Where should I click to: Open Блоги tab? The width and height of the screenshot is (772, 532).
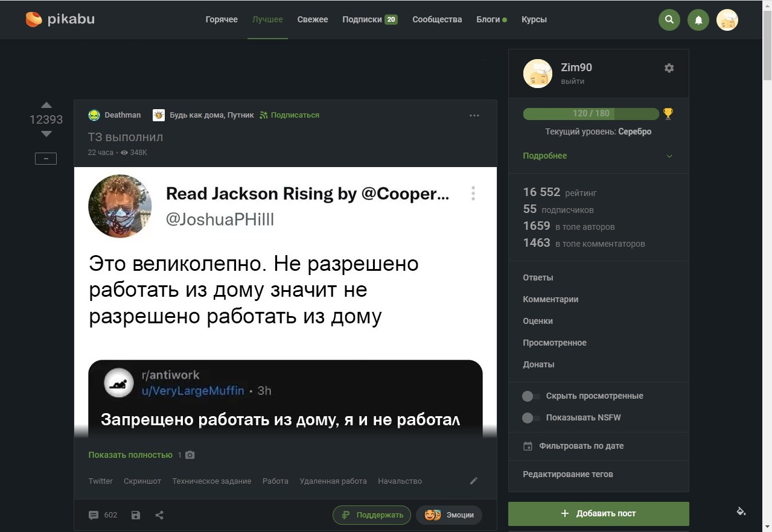click(x=491, y=19)
